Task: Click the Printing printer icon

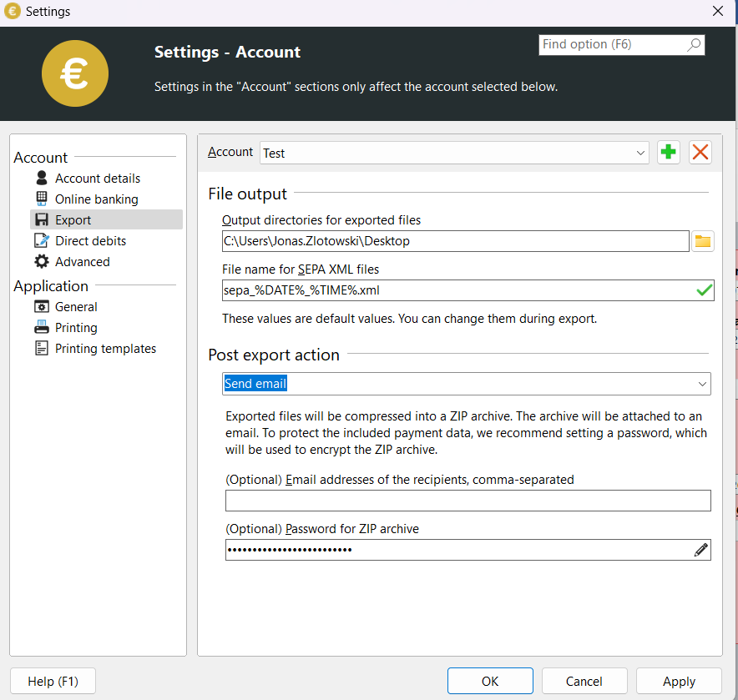Action: pyautogui.click(x=42, y=327)
